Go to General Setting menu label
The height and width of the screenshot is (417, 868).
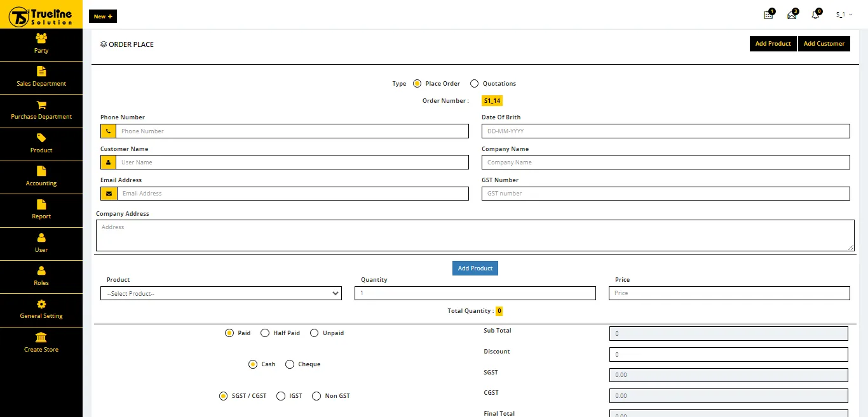tap(41, 316)
